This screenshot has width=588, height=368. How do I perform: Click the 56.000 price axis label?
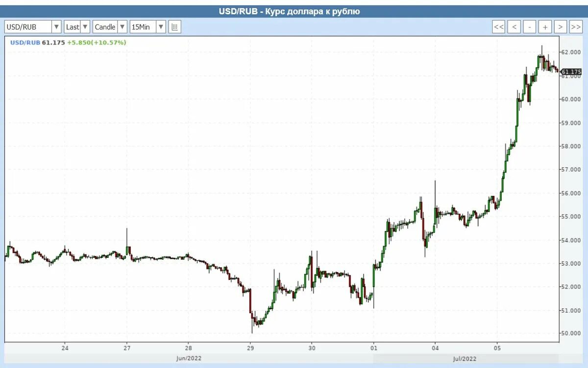570,193
